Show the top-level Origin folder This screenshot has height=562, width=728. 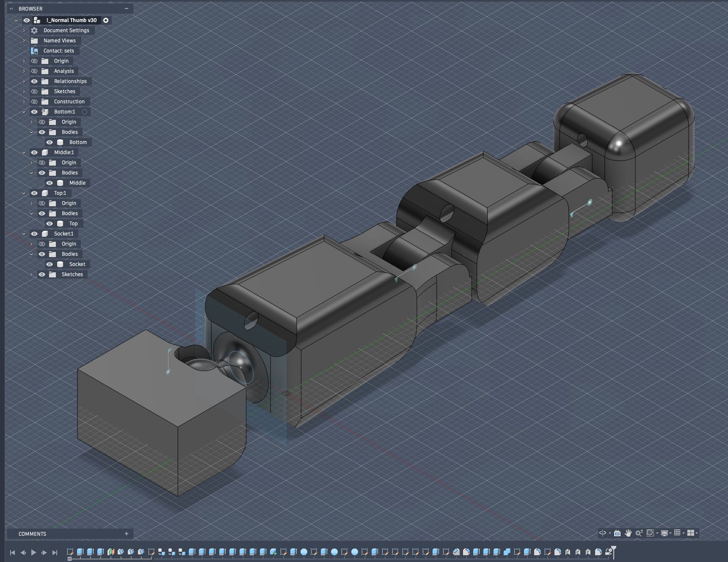(34, 61)
